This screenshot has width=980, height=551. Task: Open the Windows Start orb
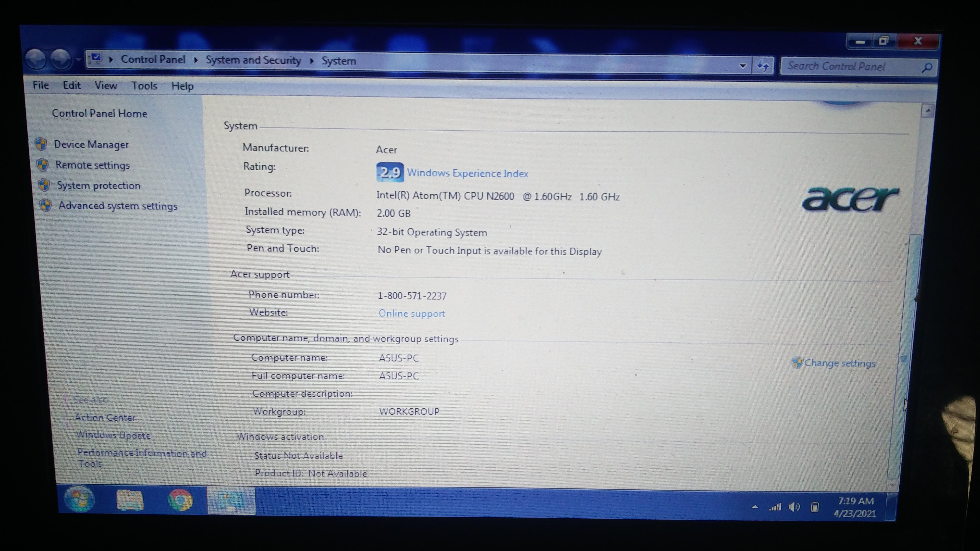point(80,499)
